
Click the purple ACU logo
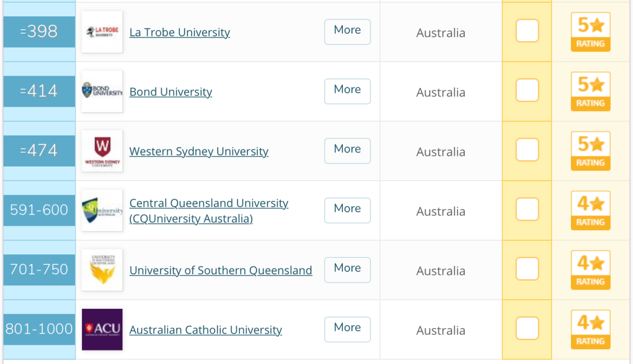coord(102,329)
